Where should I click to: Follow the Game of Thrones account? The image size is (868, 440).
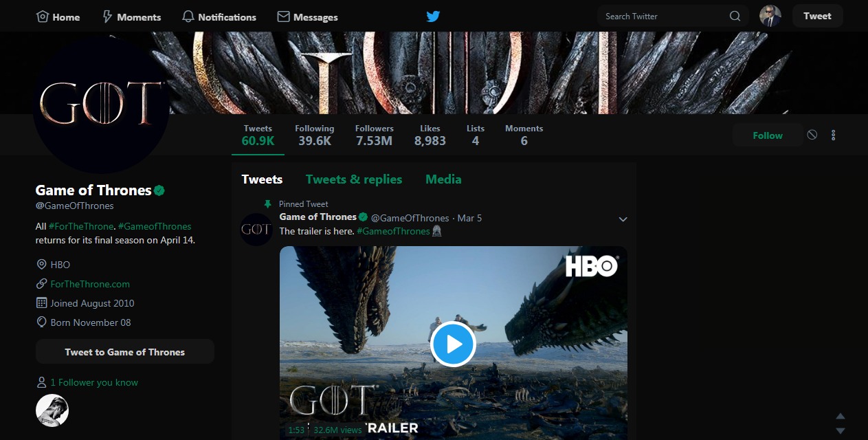(767, 135)
